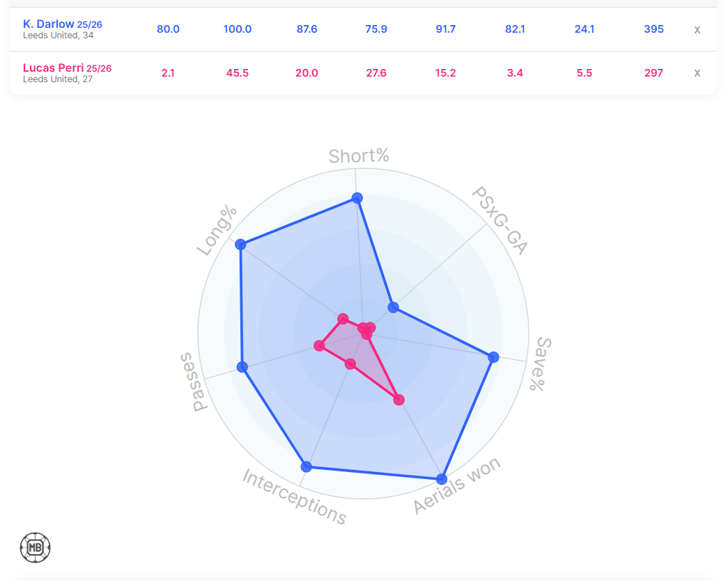Click Darlow's blue Aerials won point
The image size is (728, 580).
click(x=441, y=479)
